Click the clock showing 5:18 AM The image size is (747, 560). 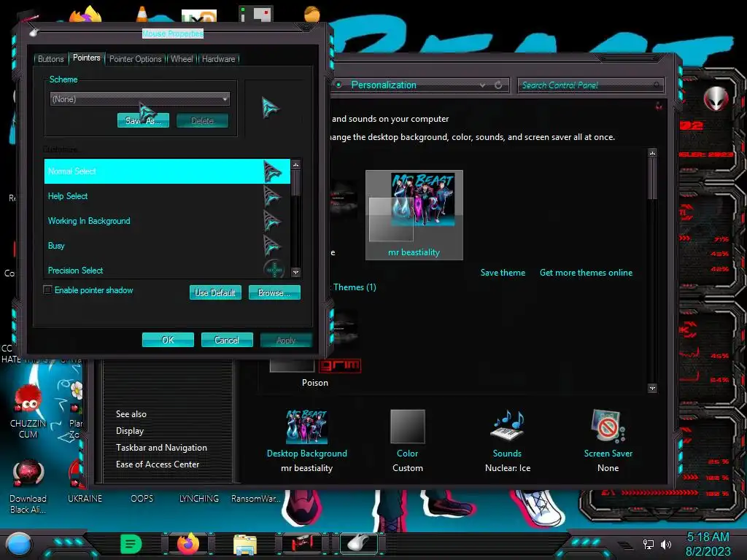[708, 537]
